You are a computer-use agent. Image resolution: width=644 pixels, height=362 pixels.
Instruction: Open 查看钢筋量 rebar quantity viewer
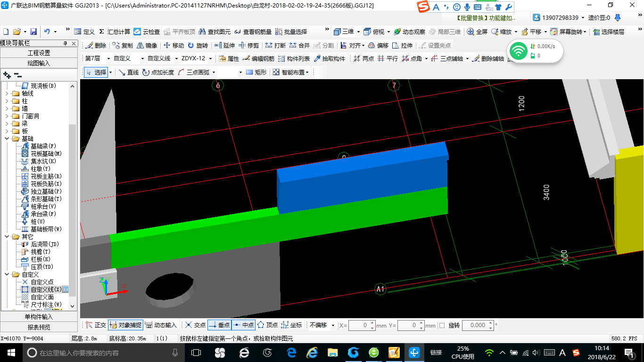point(253,32)
